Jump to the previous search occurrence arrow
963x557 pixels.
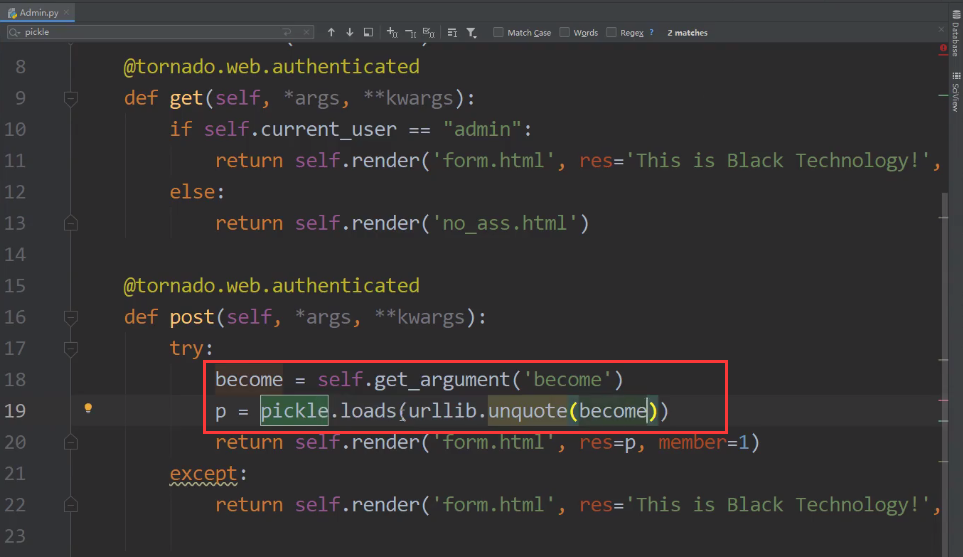coord(331,32)
